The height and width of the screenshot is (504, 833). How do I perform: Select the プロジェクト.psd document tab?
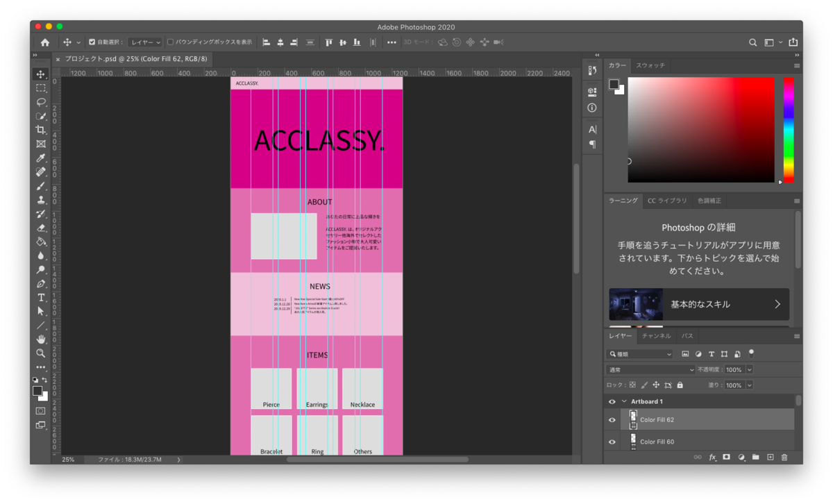(x=135, y=59)
